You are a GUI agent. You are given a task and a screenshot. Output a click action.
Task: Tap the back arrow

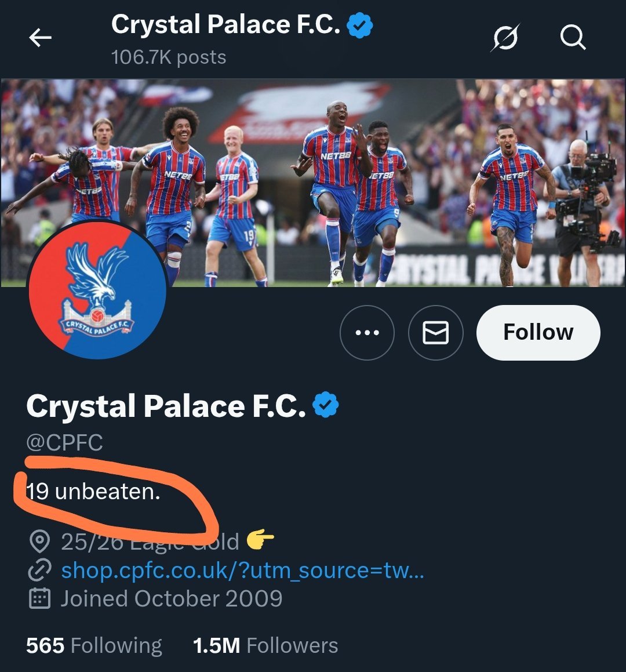click(x=40, y=38)
